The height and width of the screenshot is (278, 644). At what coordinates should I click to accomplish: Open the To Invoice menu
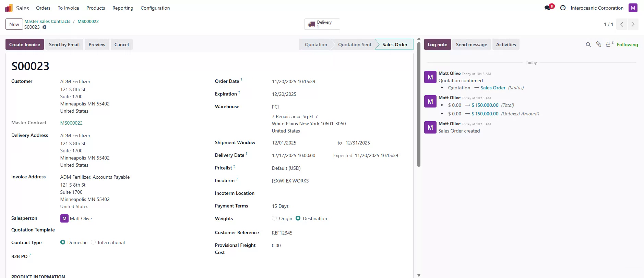(68, 8)
